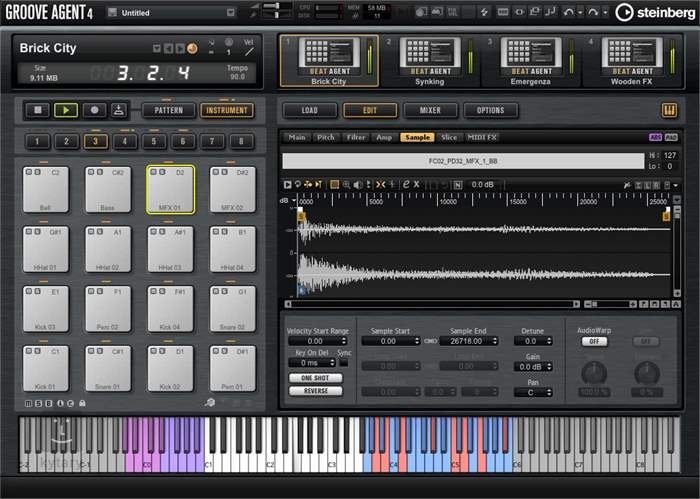Open the kit menu arrow beside Brick City

click(157, 48)
